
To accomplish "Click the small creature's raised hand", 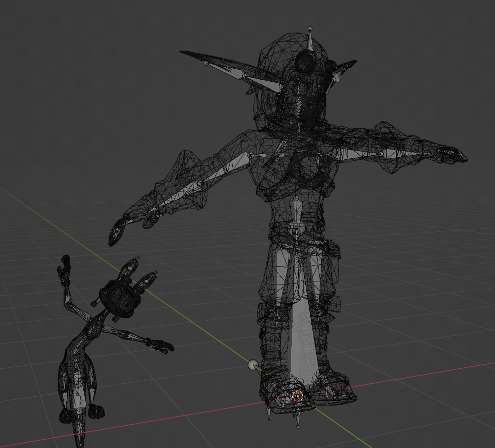I will (65, 269).
